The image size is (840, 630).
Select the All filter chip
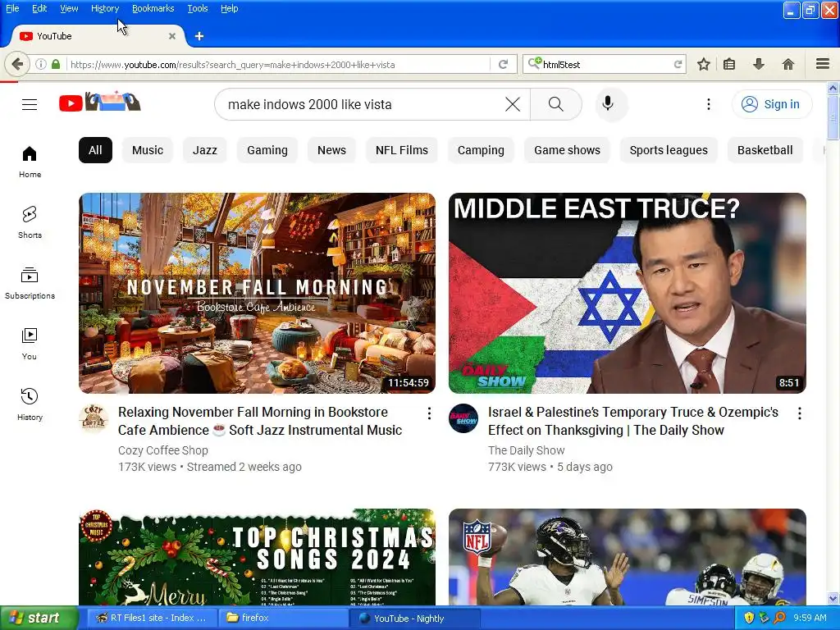click(95, 150)
